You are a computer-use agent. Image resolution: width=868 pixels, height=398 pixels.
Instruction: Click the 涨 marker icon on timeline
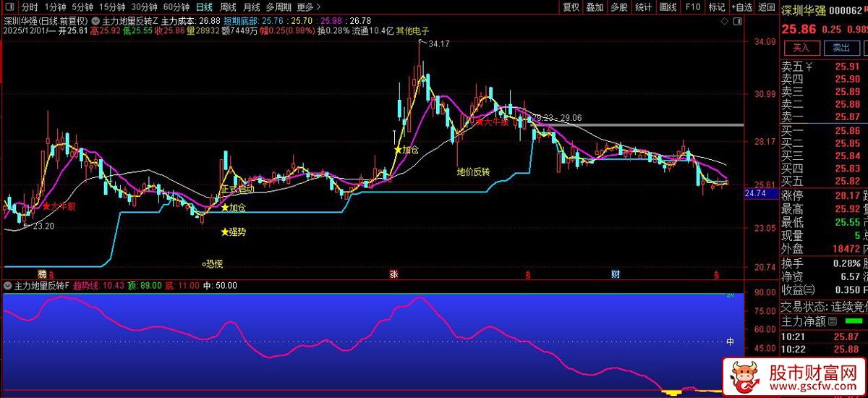coord(394,274)
